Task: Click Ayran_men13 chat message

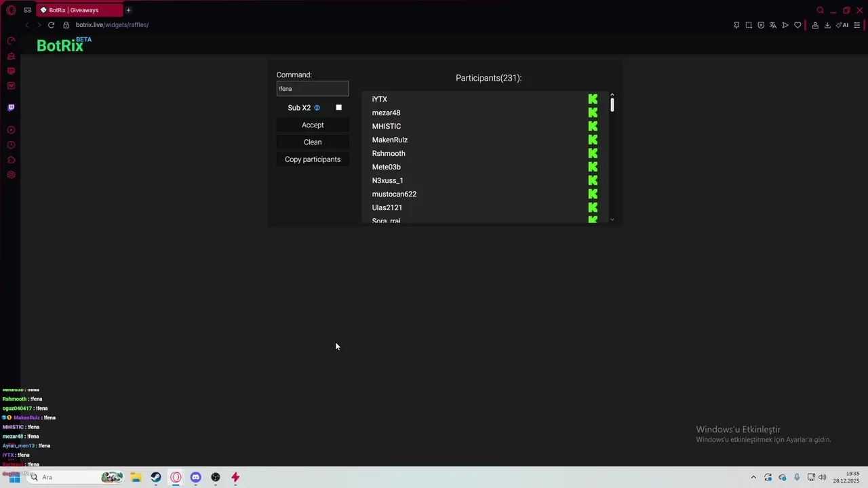Action: [x=26, y=446]
